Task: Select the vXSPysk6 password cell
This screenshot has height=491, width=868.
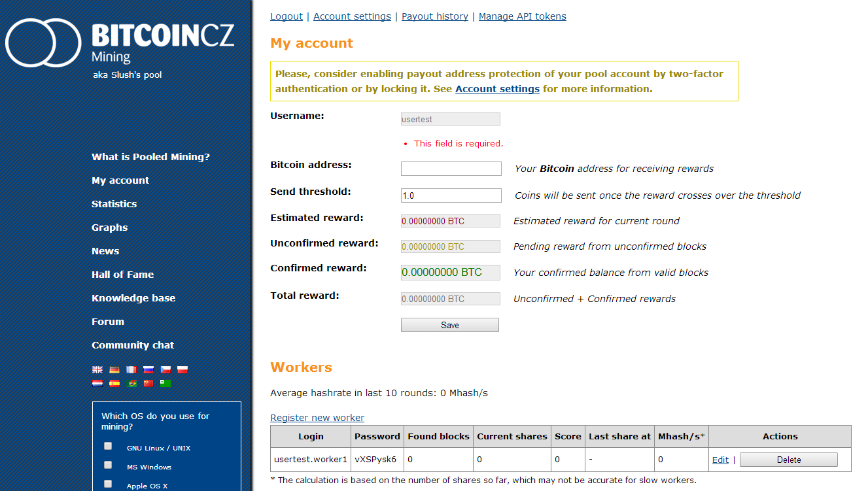Action: 377,460
